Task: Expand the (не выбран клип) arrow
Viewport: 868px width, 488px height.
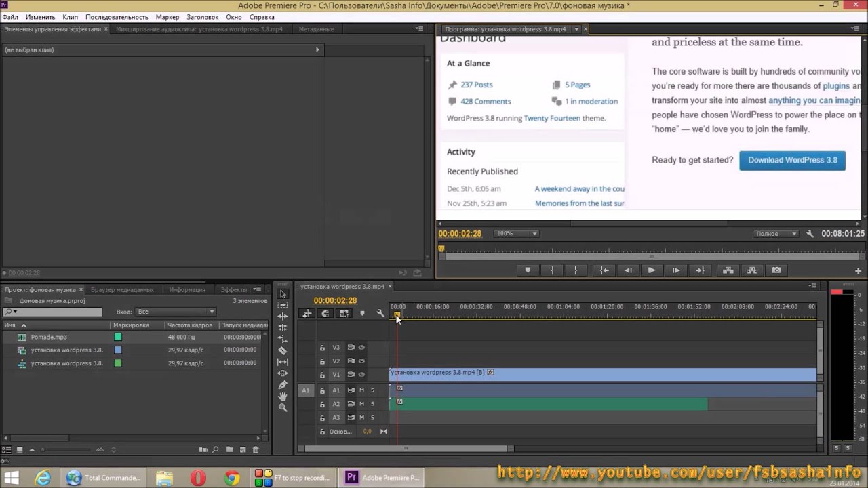Action: 317,49
